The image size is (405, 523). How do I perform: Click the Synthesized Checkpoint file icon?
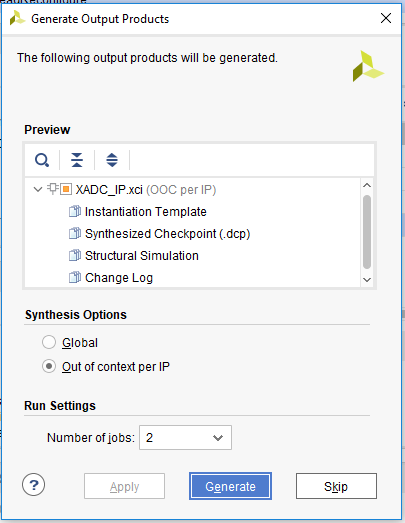click(75, 233)
